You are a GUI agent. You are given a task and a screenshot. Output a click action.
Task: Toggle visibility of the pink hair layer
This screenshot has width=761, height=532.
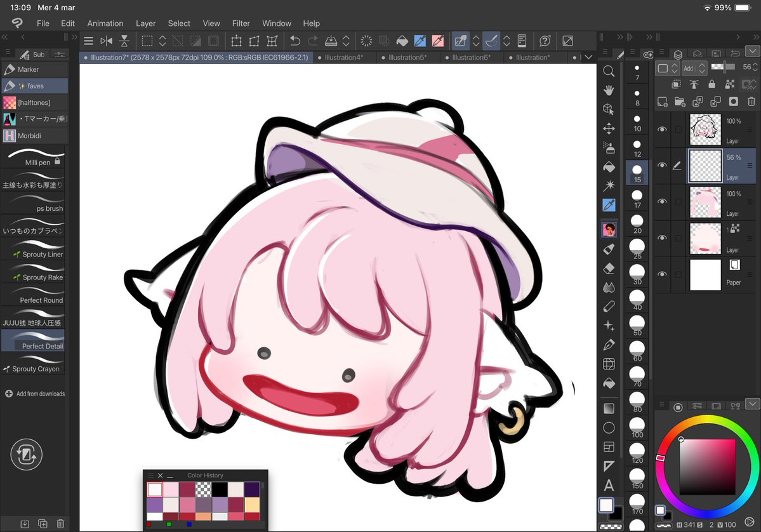point(662,201)
